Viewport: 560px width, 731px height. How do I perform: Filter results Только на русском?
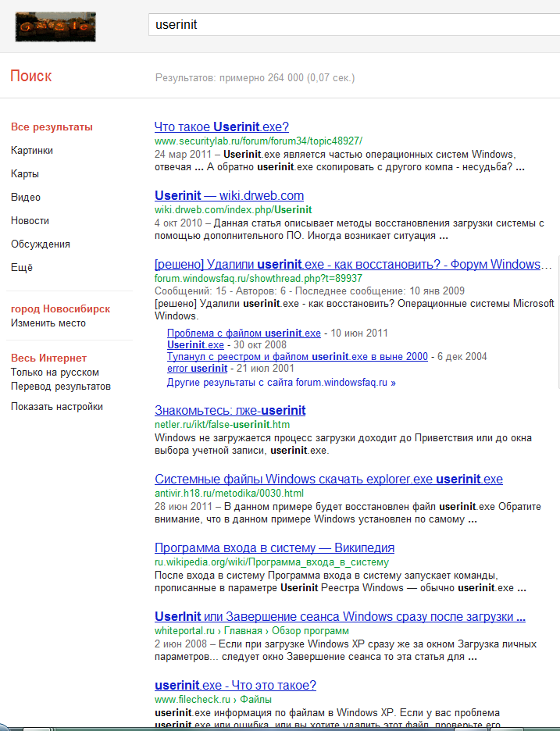(x=55, y=372)
